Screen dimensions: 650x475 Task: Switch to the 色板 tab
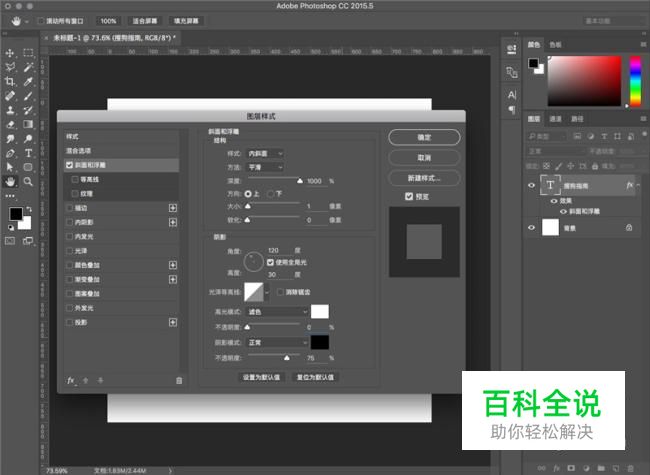click(x=555, y=45)
